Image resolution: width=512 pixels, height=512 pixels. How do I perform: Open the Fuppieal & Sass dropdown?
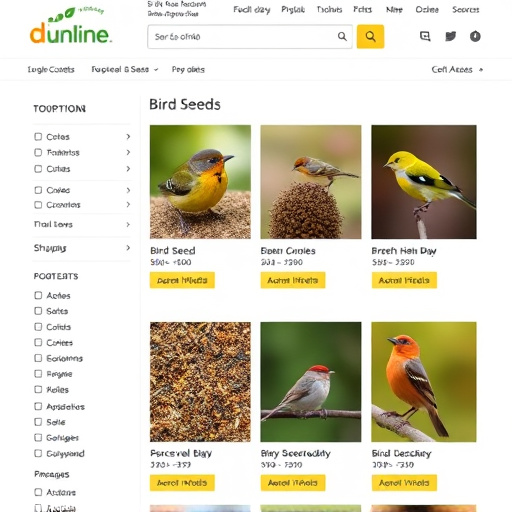[125, 70]
